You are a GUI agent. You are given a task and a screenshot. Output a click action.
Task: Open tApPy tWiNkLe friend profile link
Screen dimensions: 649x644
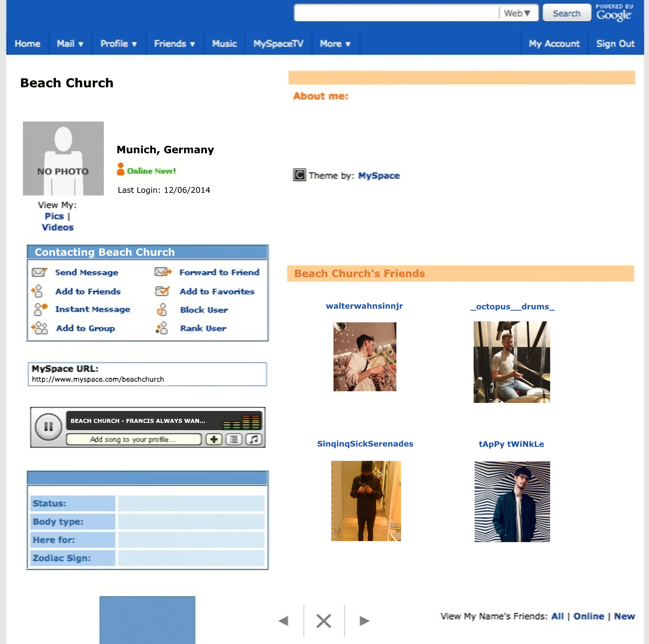[x=511, y=444]
